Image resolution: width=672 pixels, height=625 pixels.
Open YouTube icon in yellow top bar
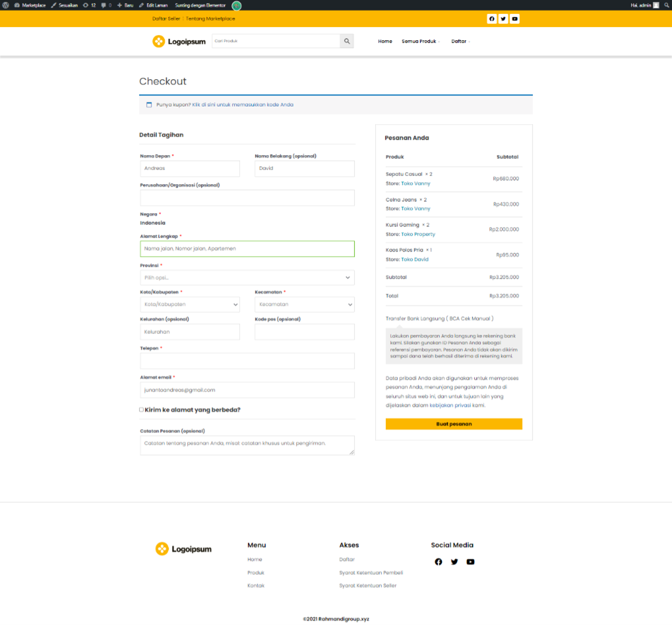pyautogui.click(x=515, y=18)
